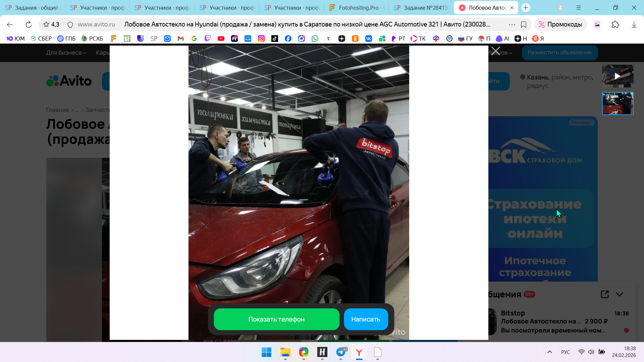Open WhatsApp bookmark icon
This screenshot has width=644, height=362.
pos(315,39)
